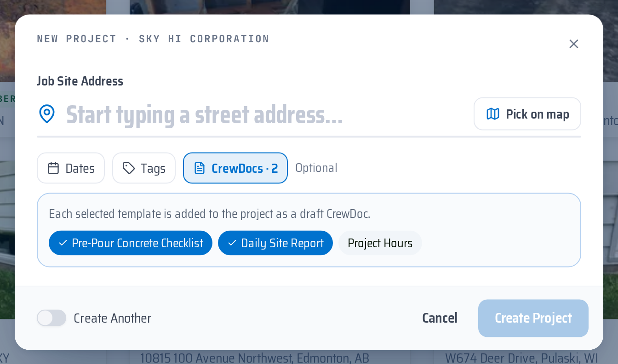This screenshot has width=618, height=364.
Task: Expand the Dates section
Action: tap(71, 168)
